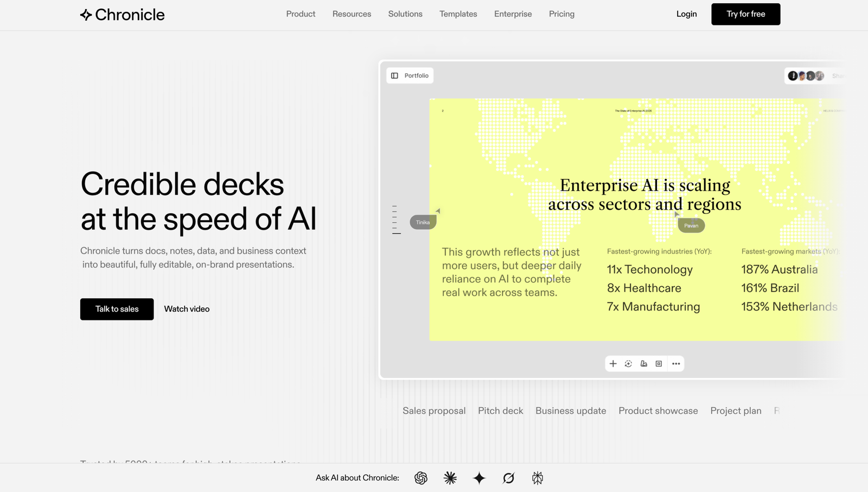Open the Grok slashed-circle AI icon
The height and width of the screenshot is (492, 868).
[508, 478]
